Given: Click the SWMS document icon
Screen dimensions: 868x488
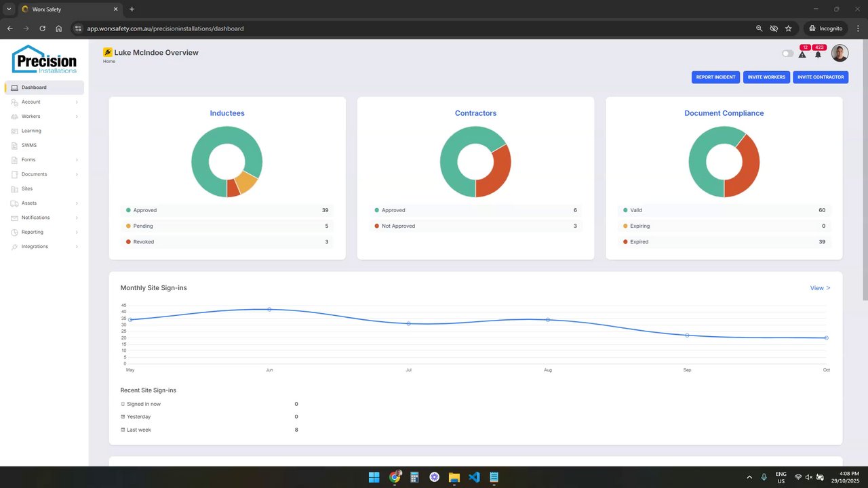Looking at the screenshot, I should [x=14, y=146].
